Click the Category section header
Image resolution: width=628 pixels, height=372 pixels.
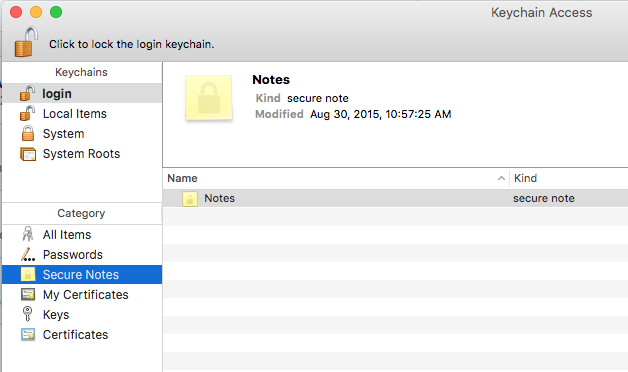tap(81, 213)
